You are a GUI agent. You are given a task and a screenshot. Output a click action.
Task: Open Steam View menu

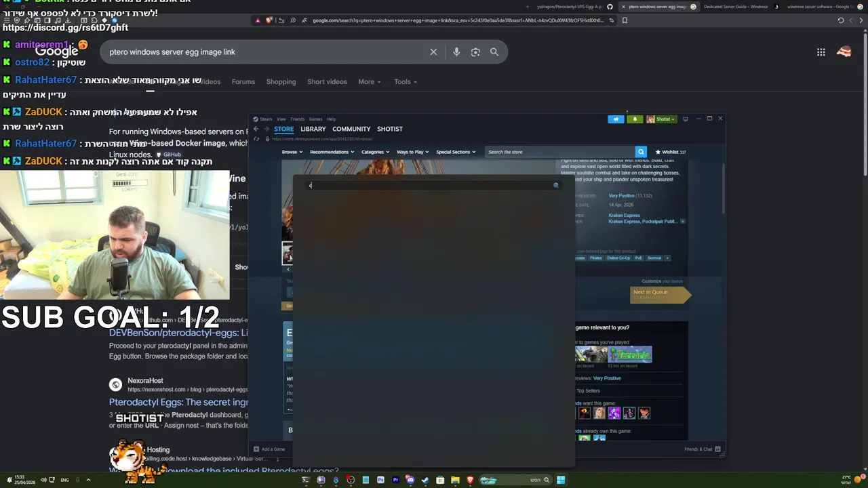tap(281, 119)
